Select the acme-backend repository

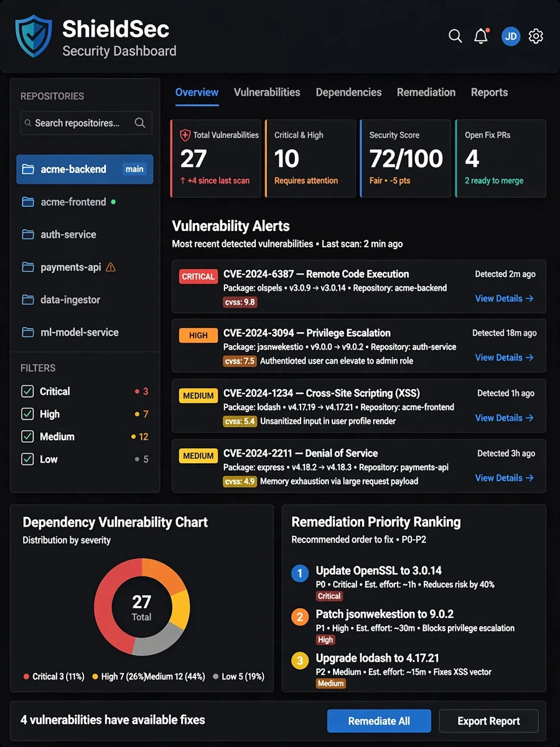[85, 169]
